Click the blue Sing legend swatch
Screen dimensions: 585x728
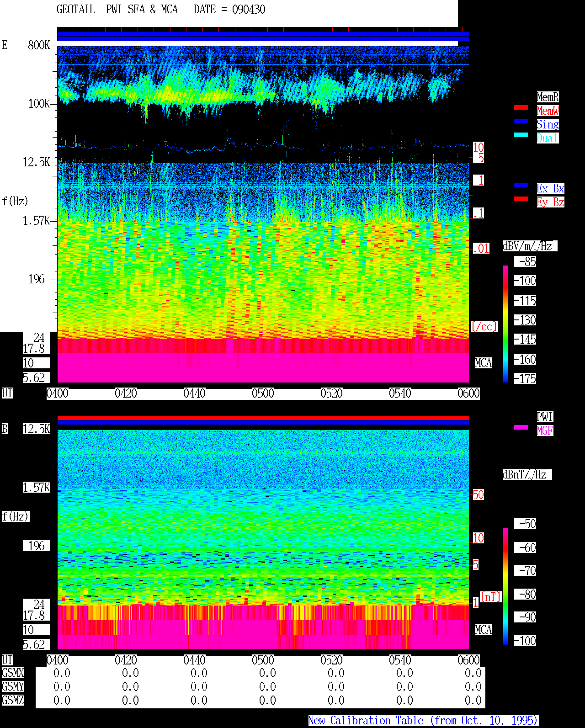coord(521,121)
